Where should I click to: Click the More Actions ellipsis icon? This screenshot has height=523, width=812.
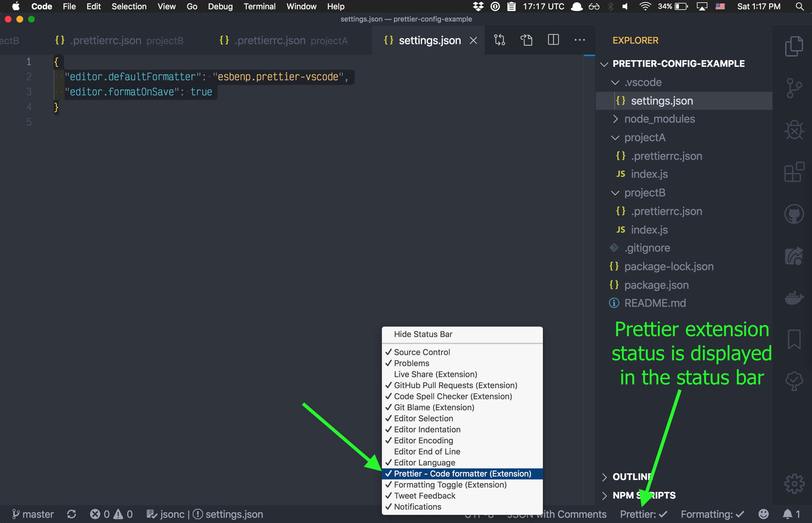581,40
